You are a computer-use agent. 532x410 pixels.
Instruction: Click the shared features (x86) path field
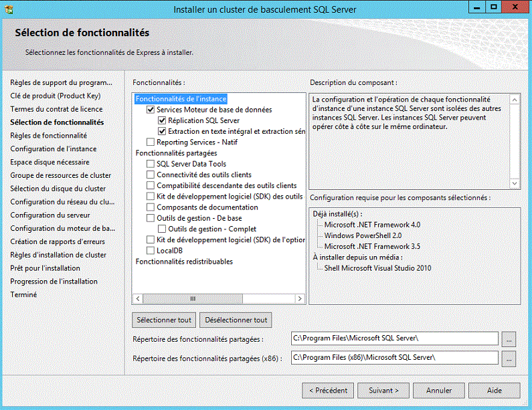[x=395, y=357]
